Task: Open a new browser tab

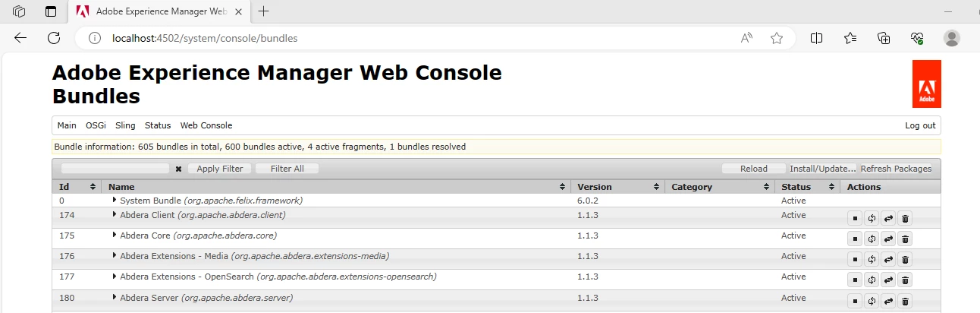Action: click(264, 11)
